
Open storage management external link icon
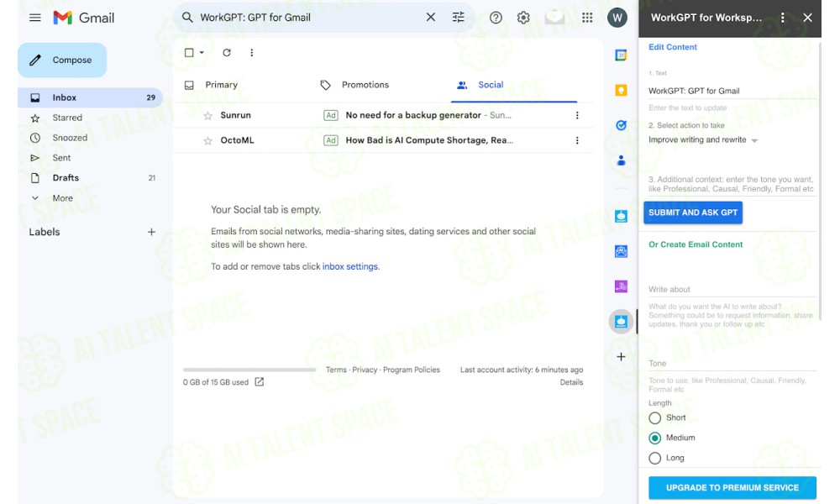coord(260,382)
